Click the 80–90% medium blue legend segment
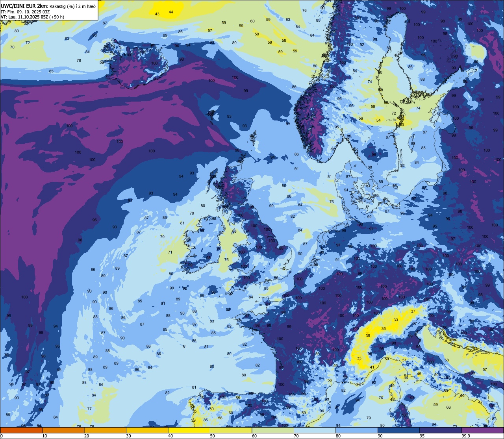This screenshot has width=504, height=439. coord(357,430)
